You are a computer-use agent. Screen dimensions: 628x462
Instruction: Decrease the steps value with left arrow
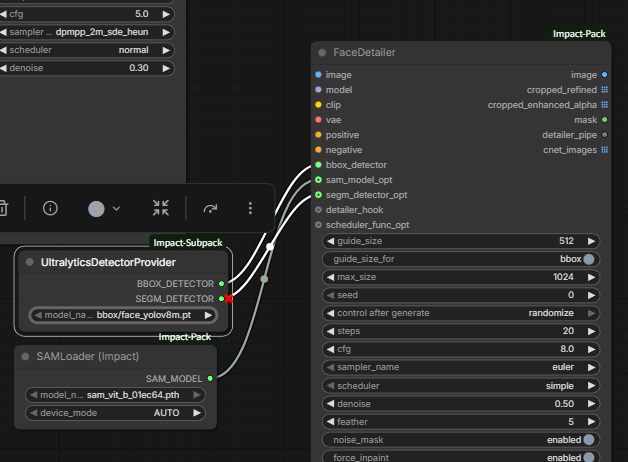[x=329, y=331]
